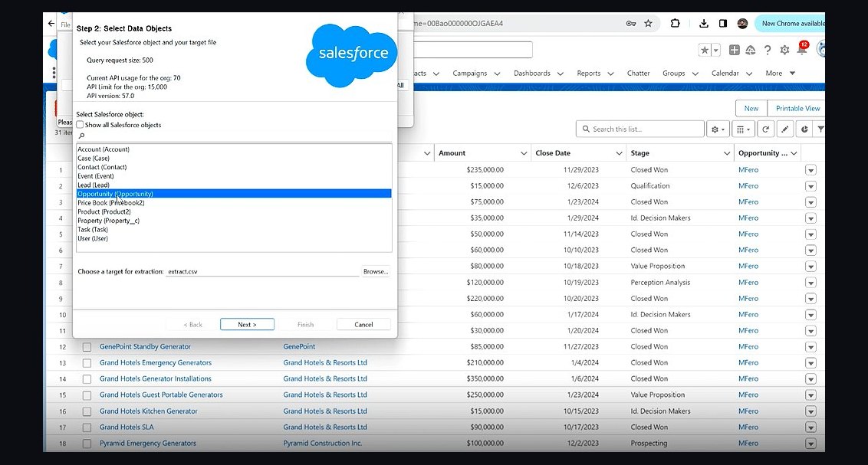Click Search this list field

coord(640,129)
